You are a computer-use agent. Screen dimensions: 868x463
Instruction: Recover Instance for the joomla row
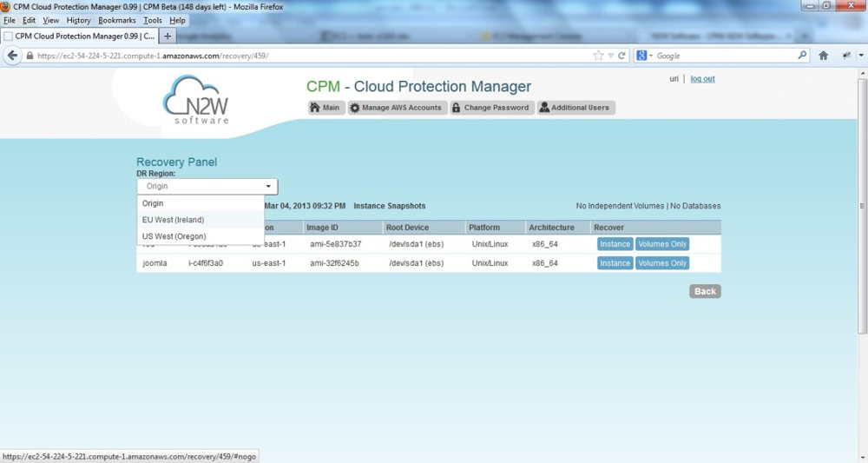(x=615, y=263)
